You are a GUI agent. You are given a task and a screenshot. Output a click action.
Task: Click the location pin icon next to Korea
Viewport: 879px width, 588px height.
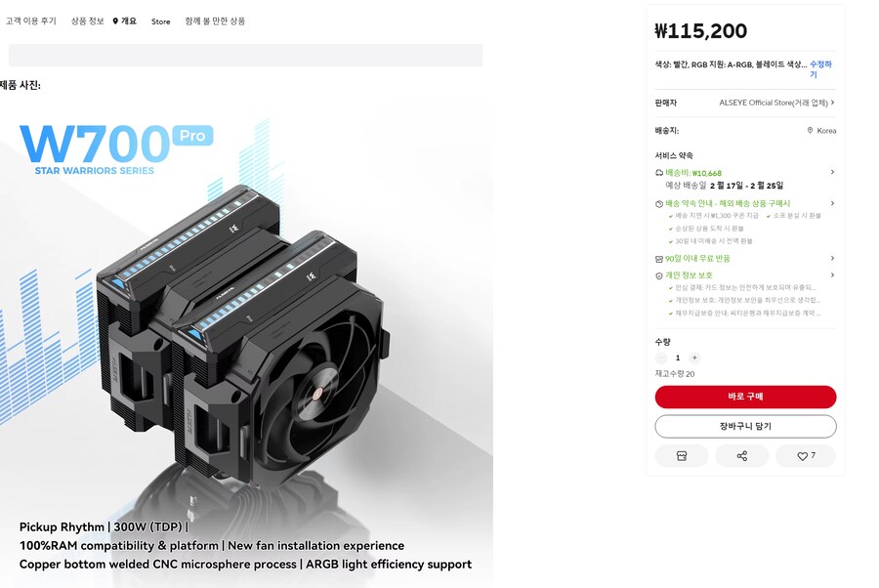810,131
